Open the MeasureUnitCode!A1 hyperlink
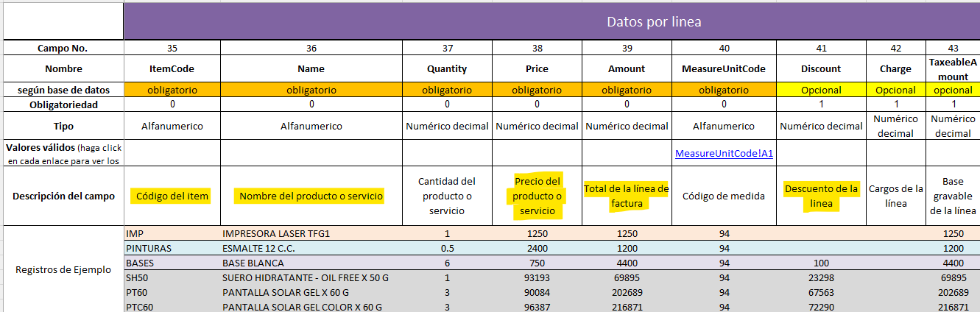This screenshot has height=312, width=980. pos(725,154)
